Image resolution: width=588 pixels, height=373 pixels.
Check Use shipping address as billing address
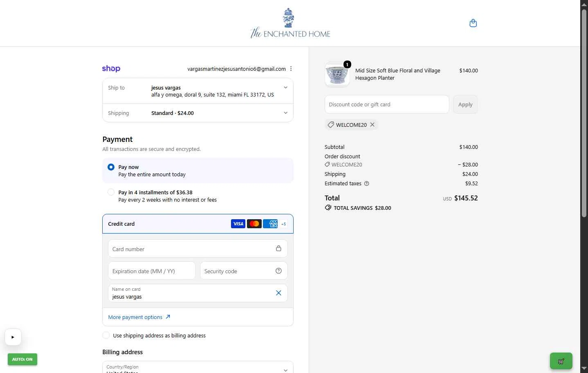pos(106,335)
